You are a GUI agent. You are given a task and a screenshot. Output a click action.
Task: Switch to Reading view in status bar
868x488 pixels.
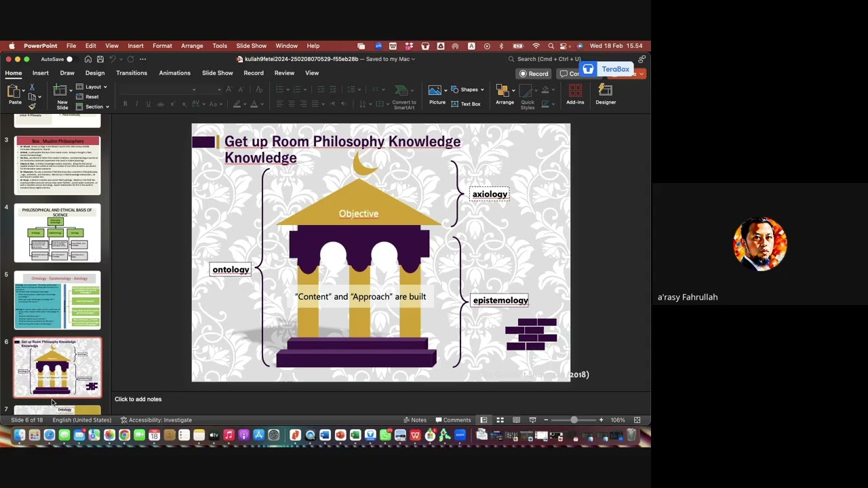[516, 420]
